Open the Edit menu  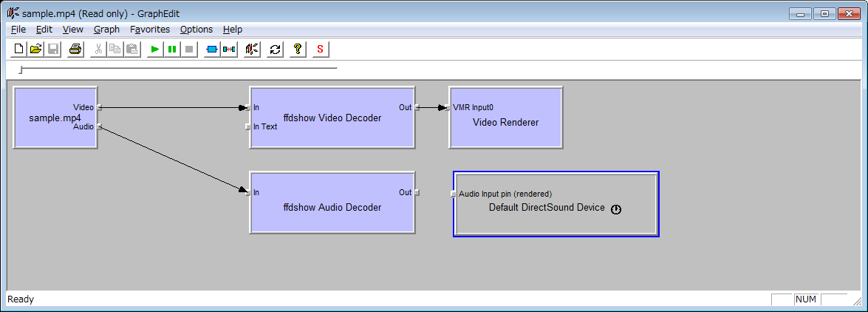click(44, 30)
